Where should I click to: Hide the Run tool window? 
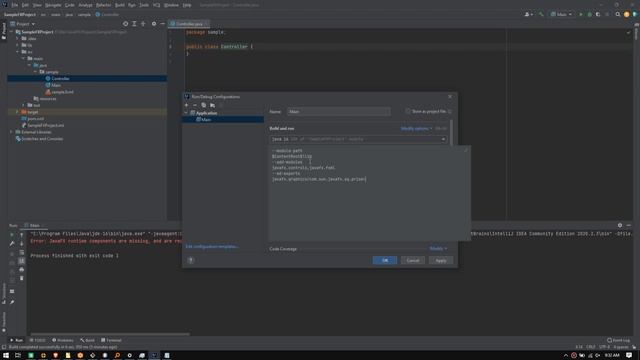pyautogui.click(x=629, y=225)
